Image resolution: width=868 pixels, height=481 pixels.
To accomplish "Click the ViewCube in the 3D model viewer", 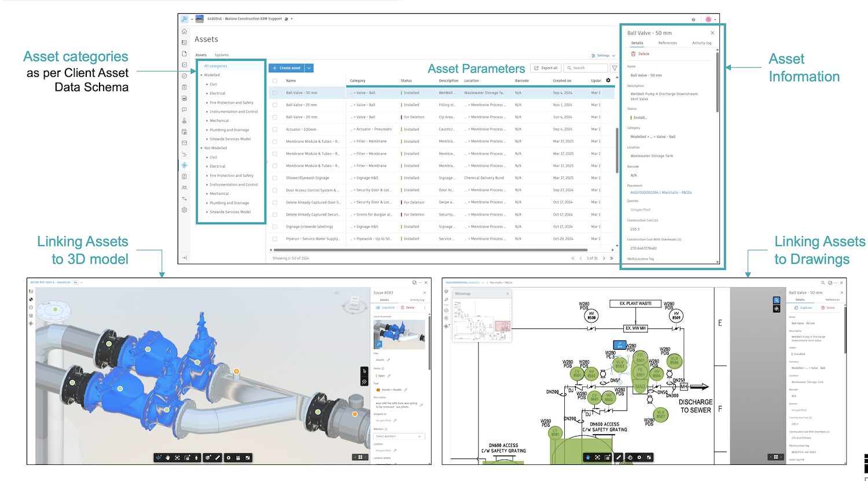I will point(354,304).
